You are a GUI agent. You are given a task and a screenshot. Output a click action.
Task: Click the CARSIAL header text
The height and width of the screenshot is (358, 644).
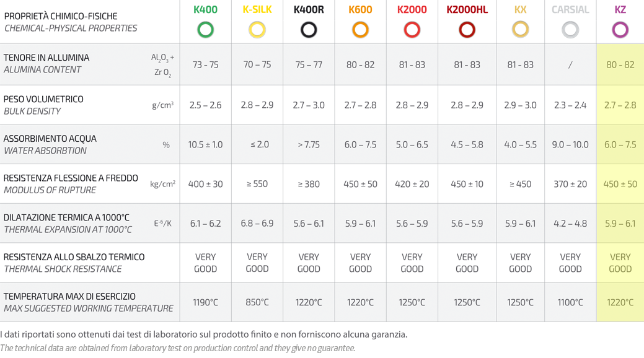[x=570, y=9]
